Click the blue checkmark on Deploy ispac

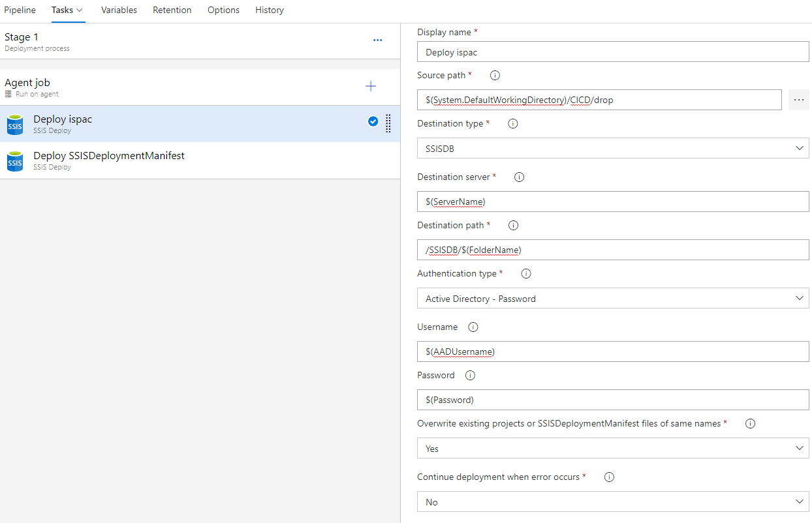pos(373,121)
